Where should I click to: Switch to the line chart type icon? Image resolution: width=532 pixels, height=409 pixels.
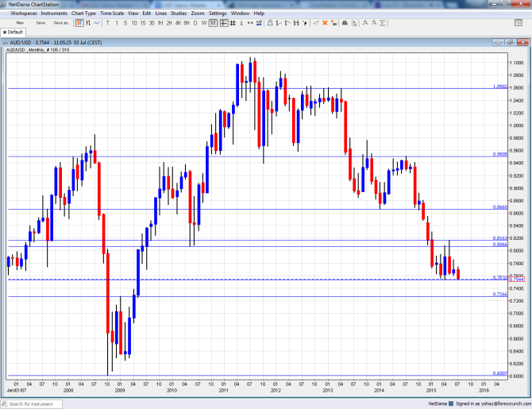[98, 22]
